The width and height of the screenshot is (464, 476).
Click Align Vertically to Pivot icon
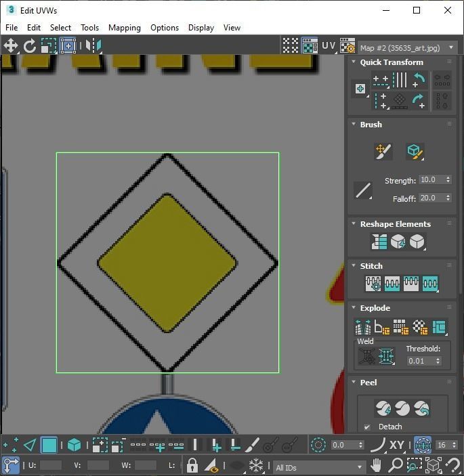coord(381,101)
